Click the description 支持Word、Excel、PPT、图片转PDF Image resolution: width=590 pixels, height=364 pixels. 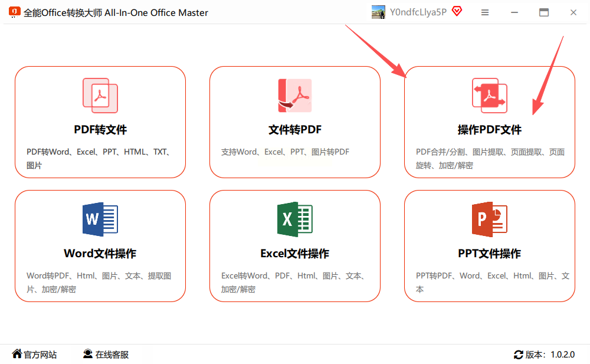tap(285, 152)
